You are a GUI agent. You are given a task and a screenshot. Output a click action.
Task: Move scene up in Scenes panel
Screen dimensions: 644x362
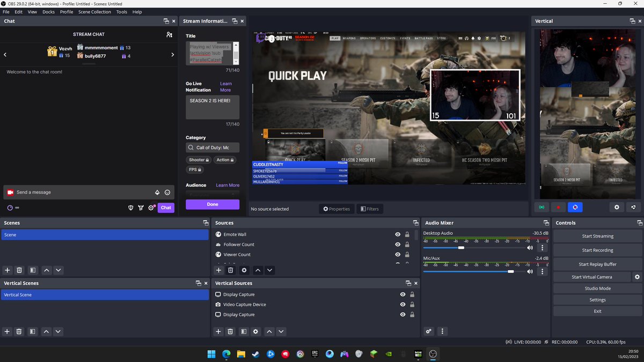pos(46,270)
